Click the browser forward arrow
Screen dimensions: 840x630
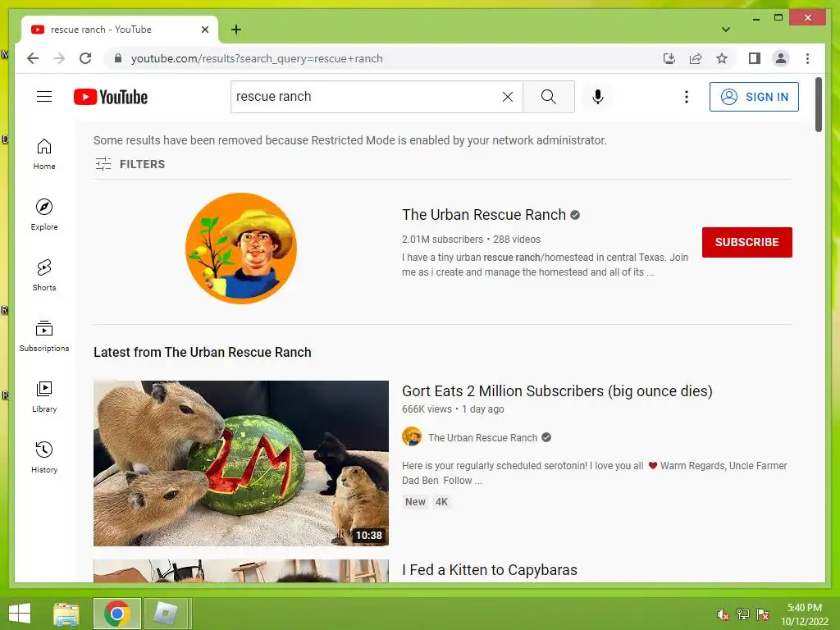click(x=59, y=58)
